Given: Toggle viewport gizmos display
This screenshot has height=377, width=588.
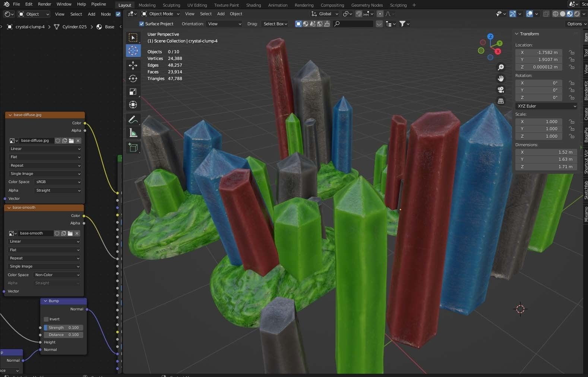Looking at the screenshot, I should [513, 14].
